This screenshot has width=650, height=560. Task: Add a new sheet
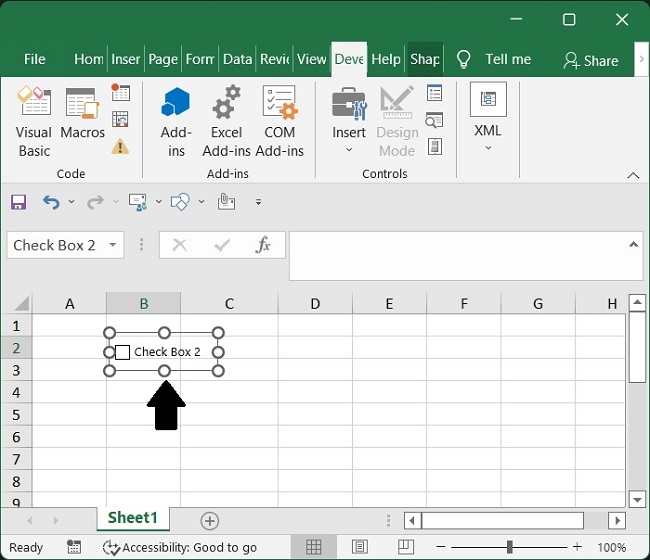pyautogui.click(x=210, y=521)
